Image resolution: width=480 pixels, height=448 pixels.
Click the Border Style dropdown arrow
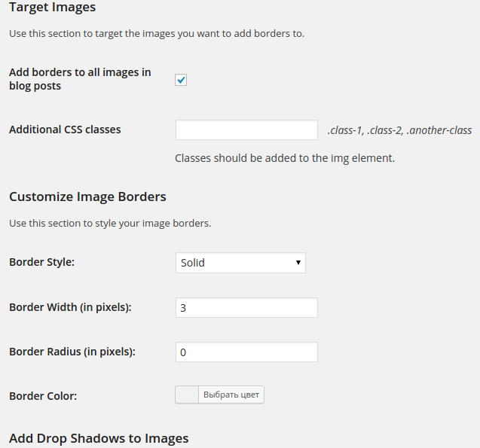[x=298, y=263]
